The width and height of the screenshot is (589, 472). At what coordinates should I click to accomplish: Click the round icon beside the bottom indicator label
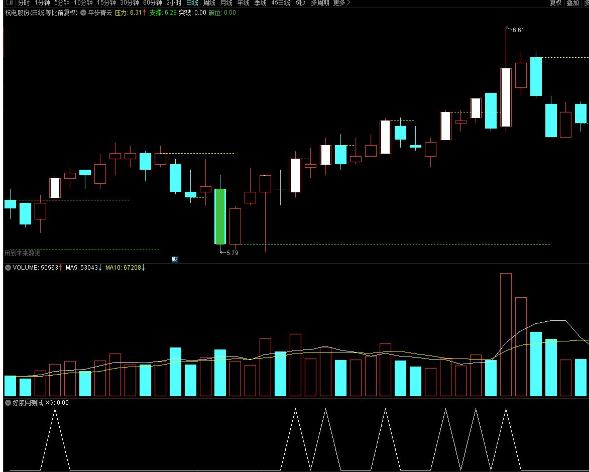[x=8, y=403]
